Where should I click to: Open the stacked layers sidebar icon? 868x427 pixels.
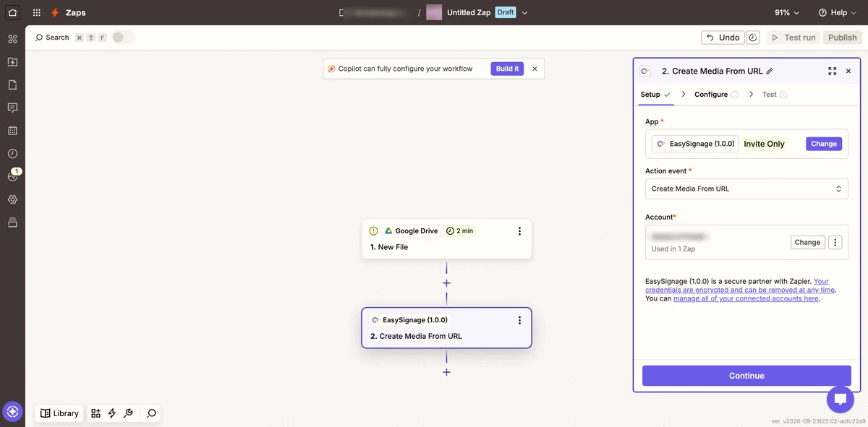(12, 223)
